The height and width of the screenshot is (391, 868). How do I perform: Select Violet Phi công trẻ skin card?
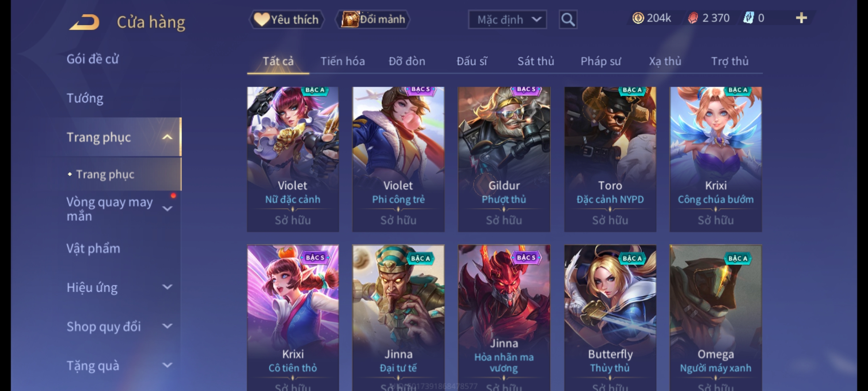point(398,159)
